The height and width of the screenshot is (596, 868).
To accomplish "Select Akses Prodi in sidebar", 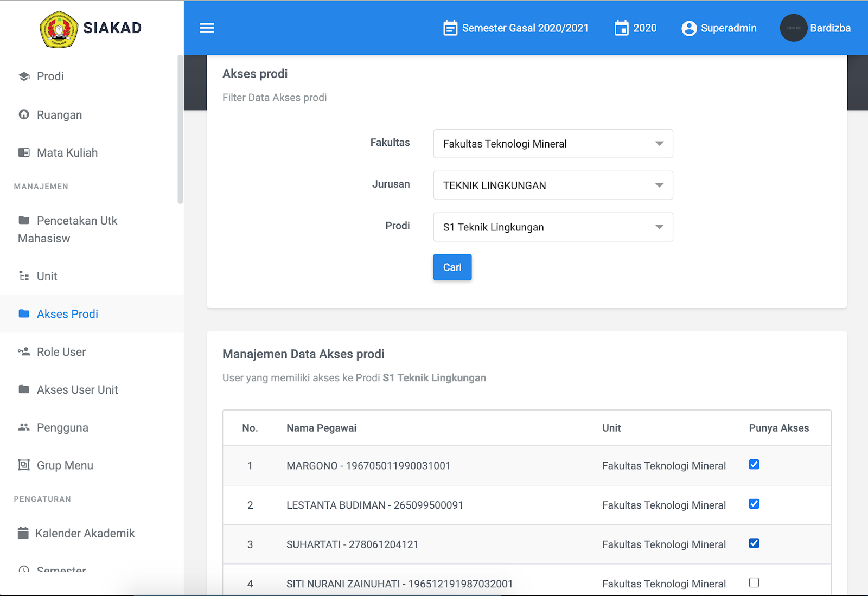I will (92, 314).
